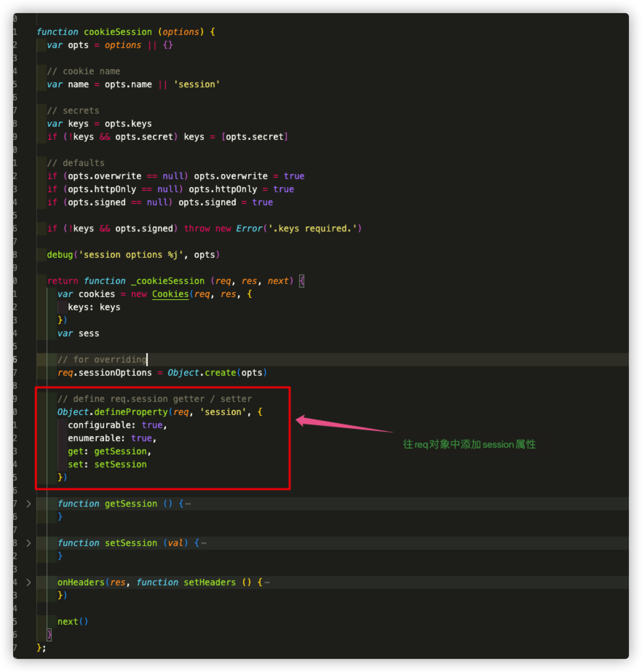Click the 'next()' call
Screen dimensions: 642x672
(x=73, y=622)
